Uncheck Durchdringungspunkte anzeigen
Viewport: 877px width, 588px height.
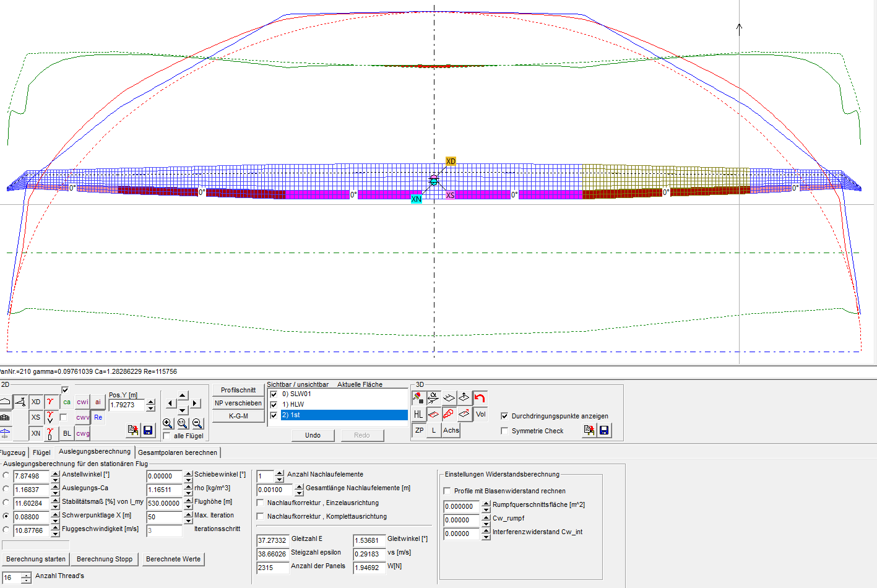(x=504, y=416)
